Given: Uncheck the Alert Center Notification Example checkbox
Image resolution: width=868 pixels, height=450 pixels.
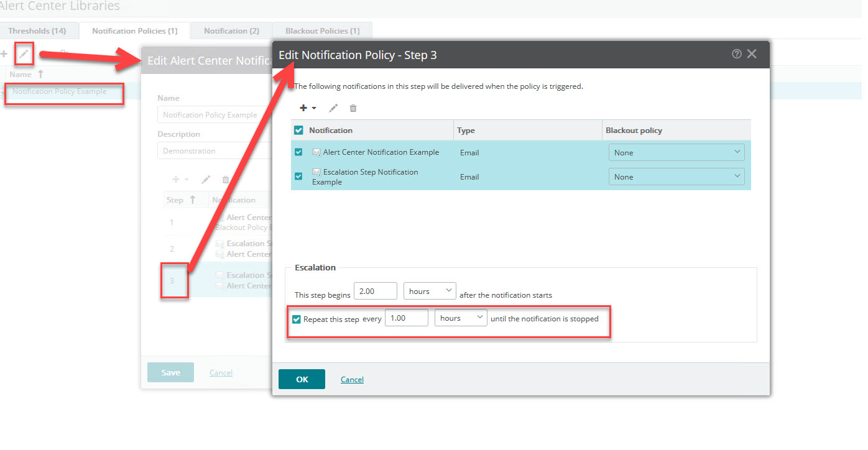Looking at the screenshot, I should pyautogui.click(x=298, y=152).
